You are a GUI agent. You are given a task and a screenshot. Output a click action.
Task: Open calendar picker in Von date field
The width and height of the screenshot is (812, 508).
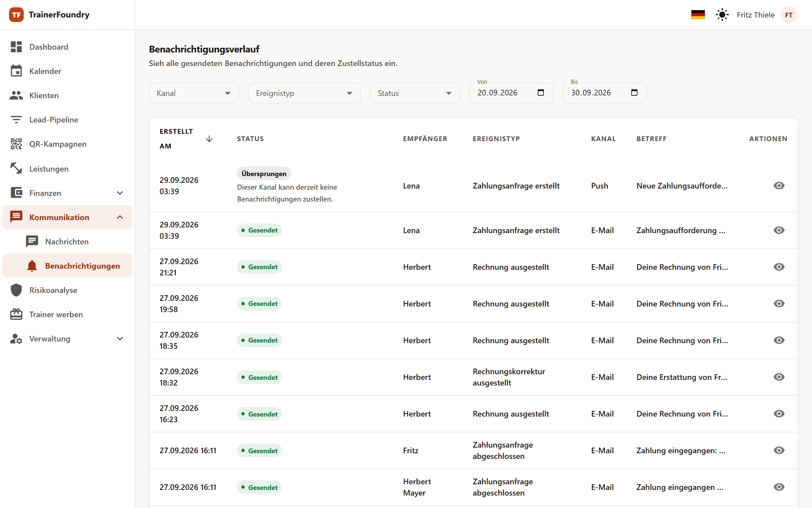540,92
